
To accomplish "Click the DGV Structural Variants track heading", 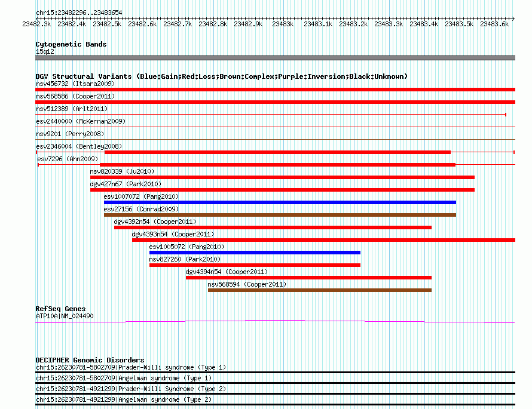I will pos(221,76).
